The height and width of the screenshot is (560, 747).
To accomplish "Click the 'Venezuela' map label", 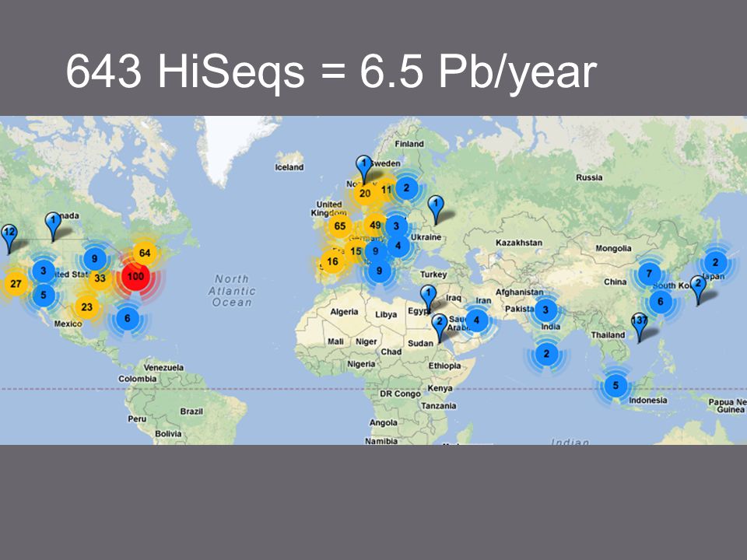I will (x=163, y=368).
